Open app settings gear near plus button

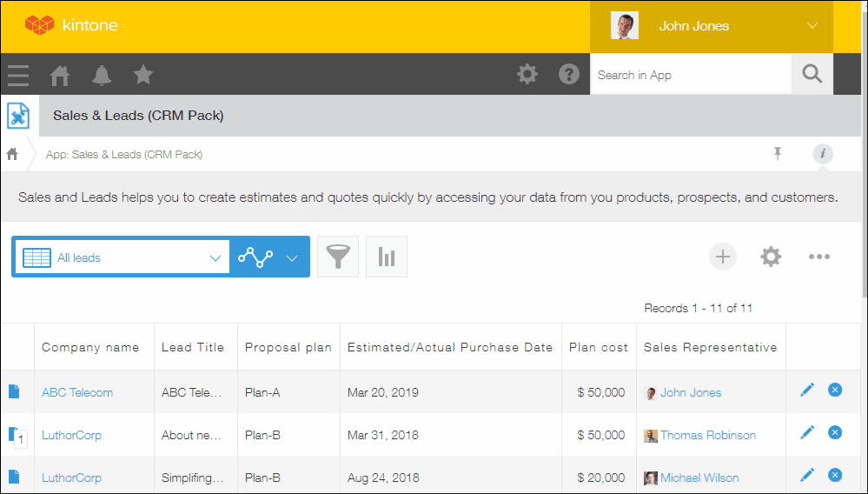coord(771,257)
